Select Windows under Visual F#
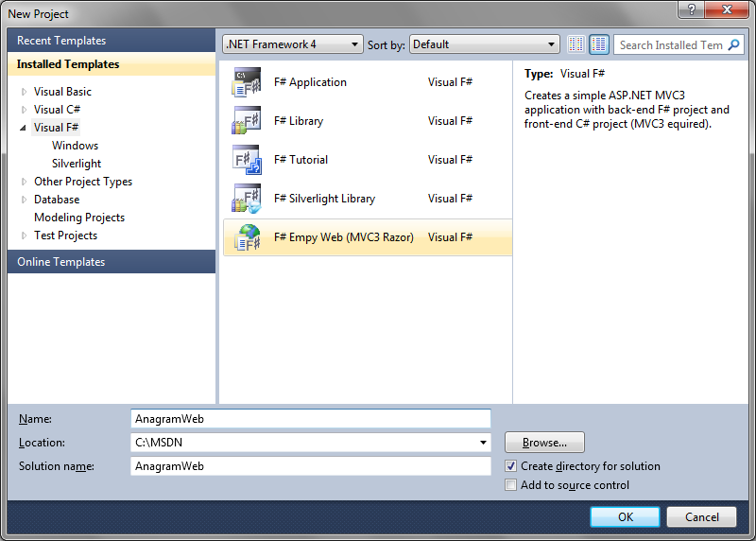The width and height of the screenshot is (756, 541). point(76,146)
